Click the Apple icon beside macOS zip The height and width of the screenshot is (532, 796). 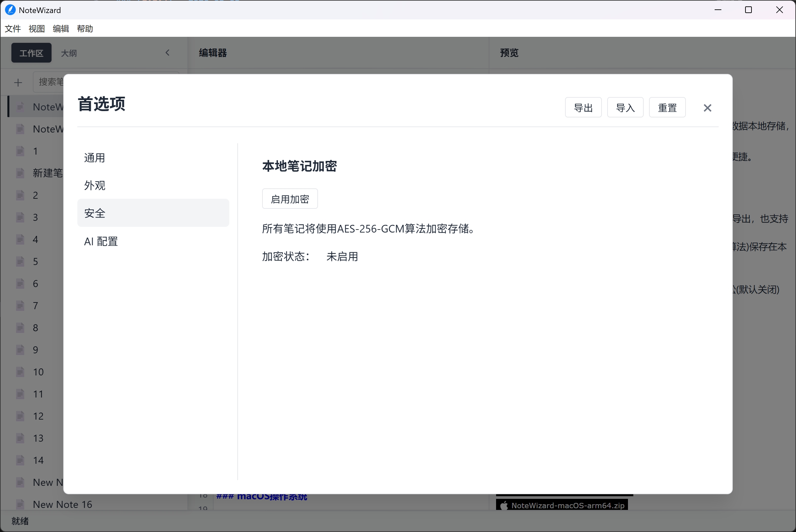(504, 505)
